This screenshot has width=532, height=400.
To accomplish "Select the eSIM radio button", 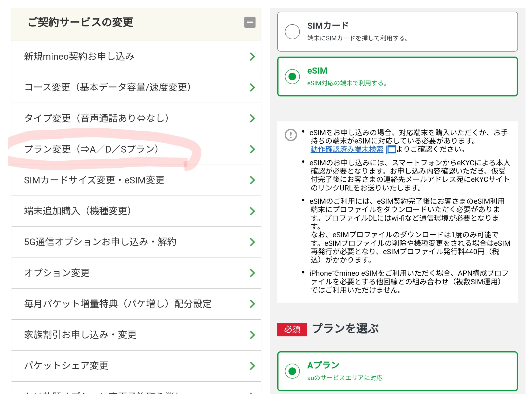I will (292, 76).
